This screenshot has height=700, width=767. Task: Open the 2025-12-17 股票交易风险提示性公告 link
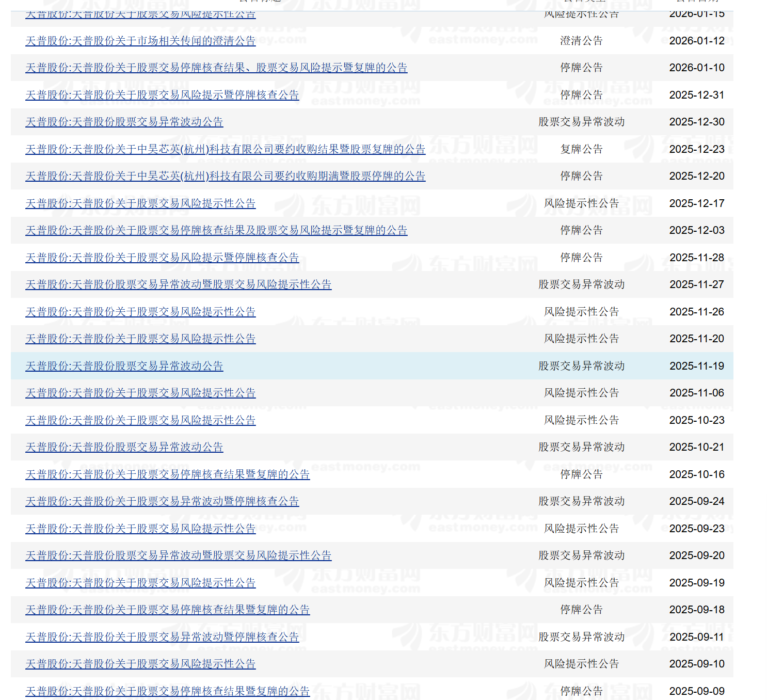point(140,203)
